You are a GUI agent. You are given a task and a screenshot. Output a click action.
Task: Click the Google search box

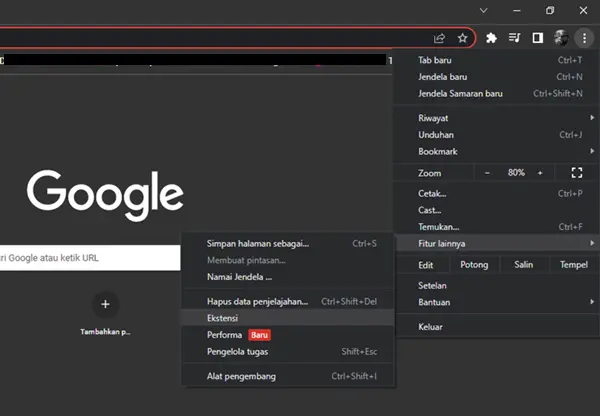(x=90, y=258)
